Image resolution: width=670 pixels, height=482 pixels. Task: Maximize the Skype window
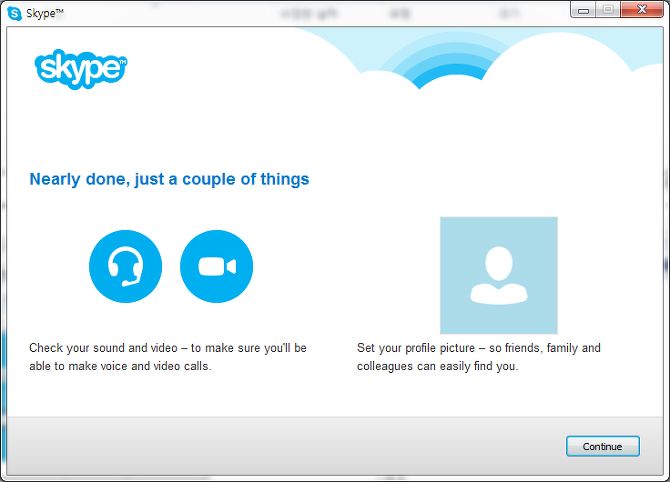pos(608,10)
